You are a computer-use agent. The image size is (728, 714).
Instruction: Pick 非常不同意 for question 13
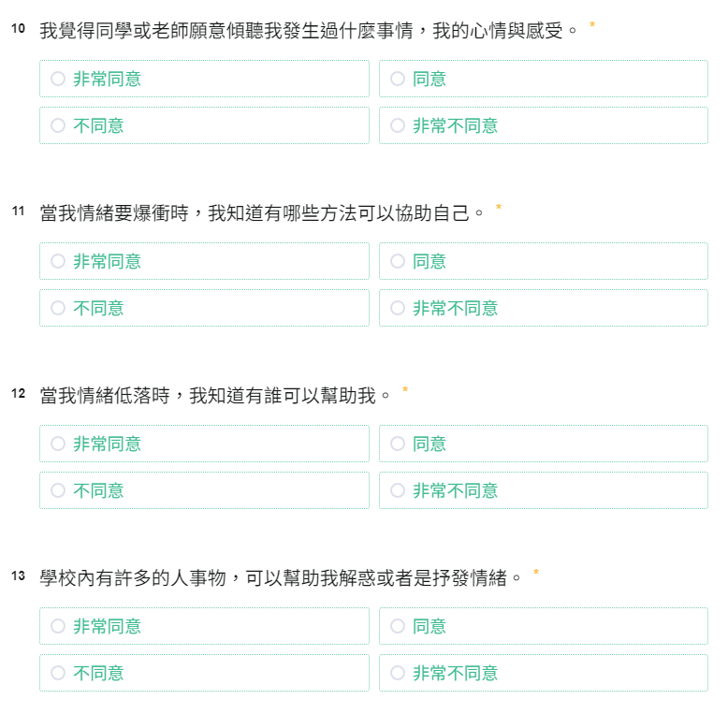coord(544,673)
